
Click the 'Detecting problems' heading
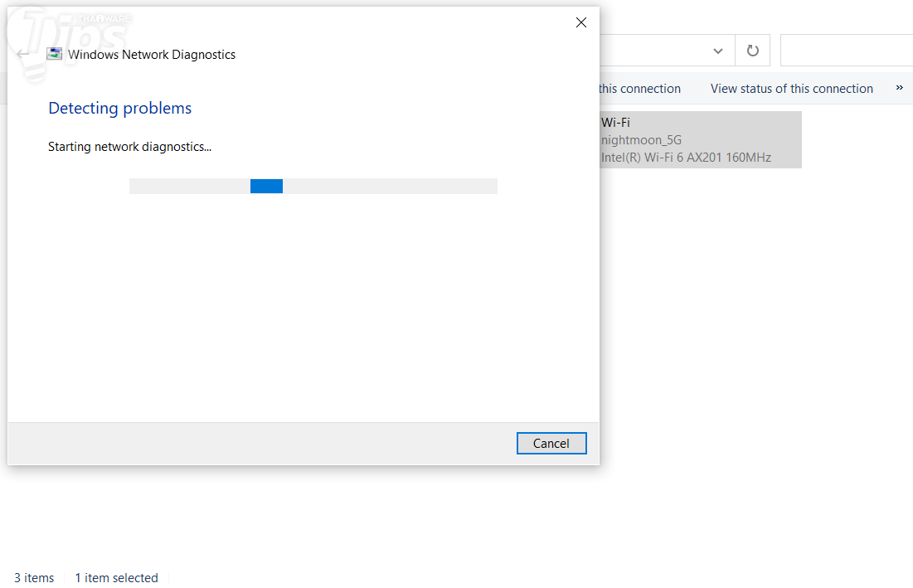(x=120, y=109)
